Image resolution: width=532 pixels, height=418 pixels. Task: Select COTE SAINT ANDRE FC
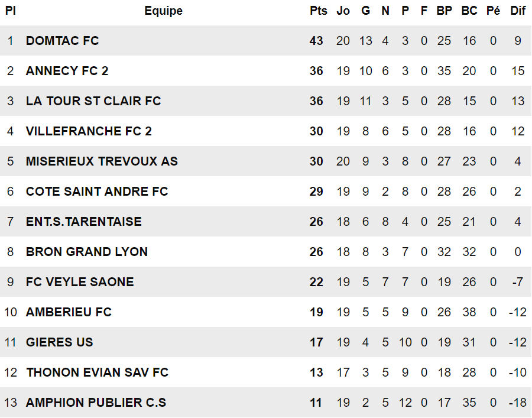[97, 192]
